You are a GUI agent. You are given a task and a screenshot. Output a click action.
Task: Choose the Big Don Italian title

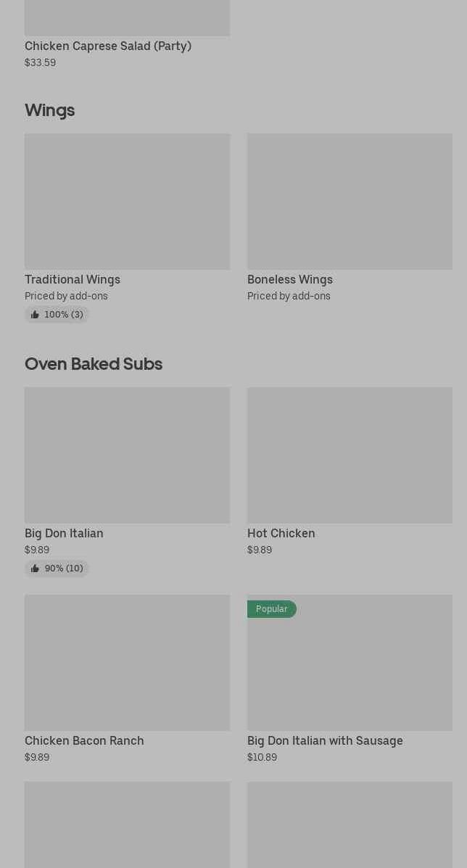pos(65,533)
